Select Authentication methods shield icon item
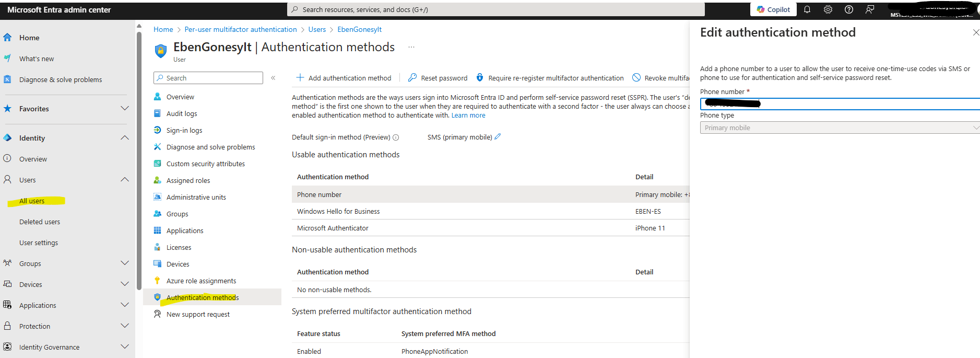The height and width of the screenshot is (358, 980). pyautogui.click(x=157, y=297)
